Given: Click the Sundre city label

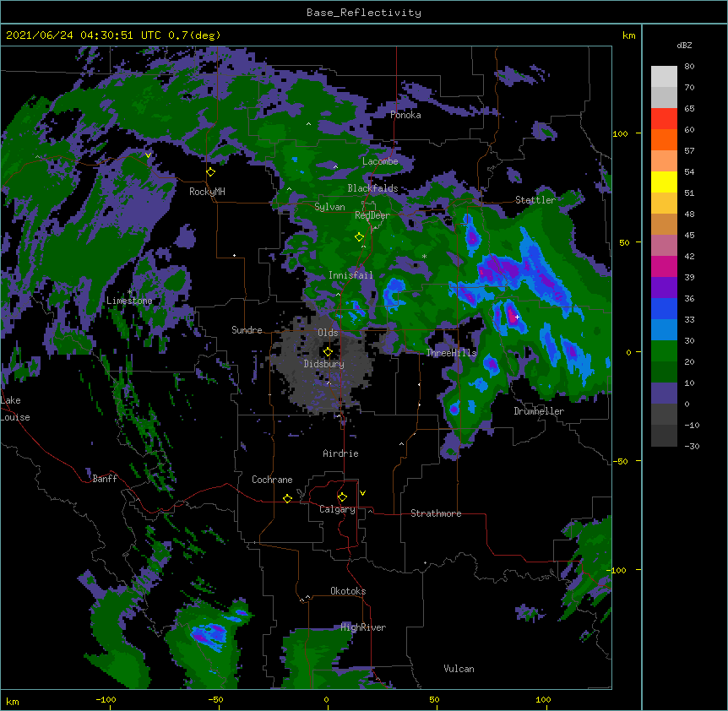Looking at the screenshot, I should click(x=247, y=330).
